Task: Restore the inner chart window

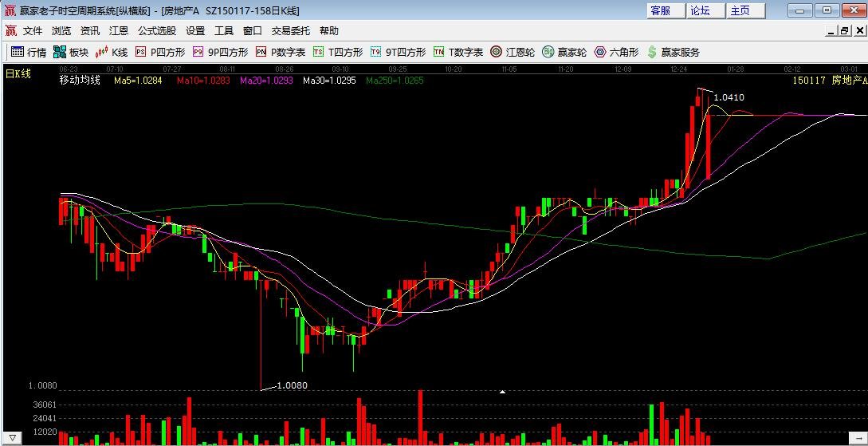Action: pos(845,32)
